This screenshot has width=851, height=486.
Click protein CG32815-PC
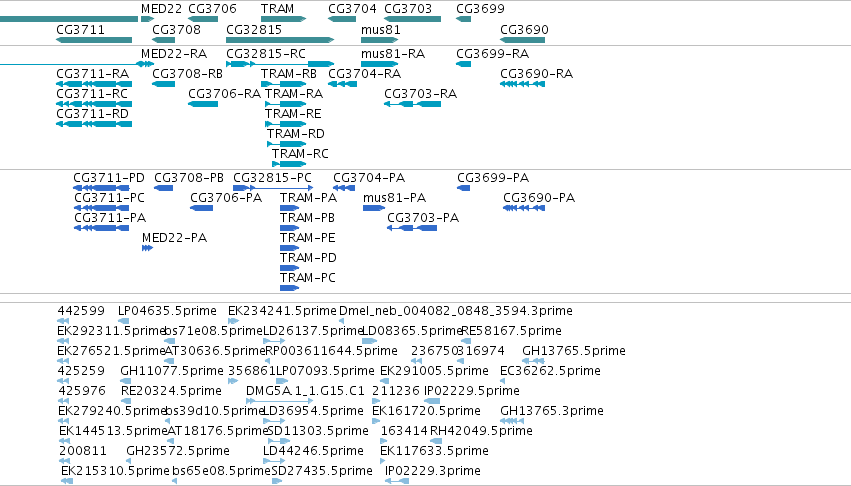[272, 178]
